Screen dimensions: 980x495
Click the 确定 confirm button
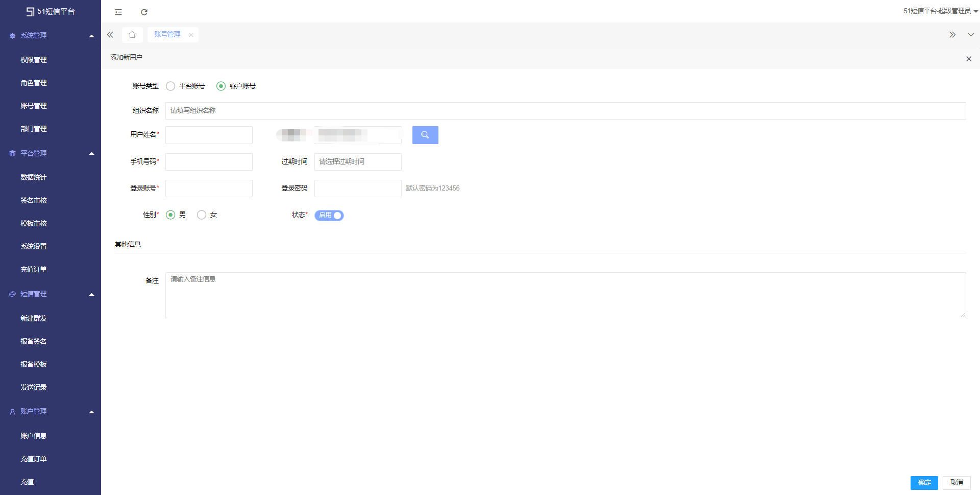click(924, 483)
